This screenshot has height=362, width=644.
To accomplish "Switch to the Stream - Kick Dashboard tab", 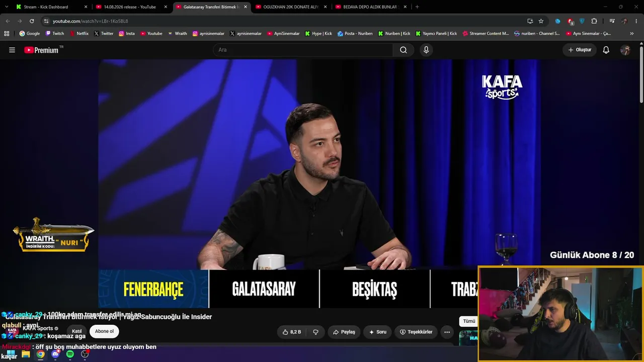I will pos(52,7).
